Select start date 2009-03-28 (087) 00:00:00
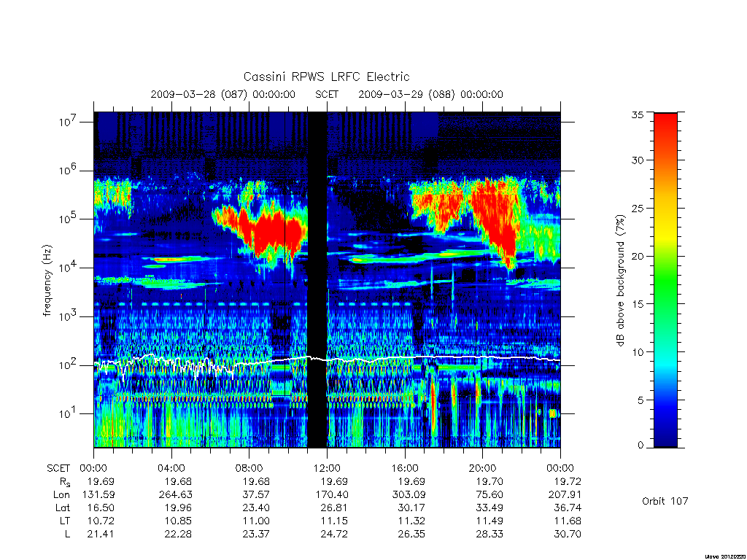Viewport: 747px width, 560px height. click(x=223, y=94)
